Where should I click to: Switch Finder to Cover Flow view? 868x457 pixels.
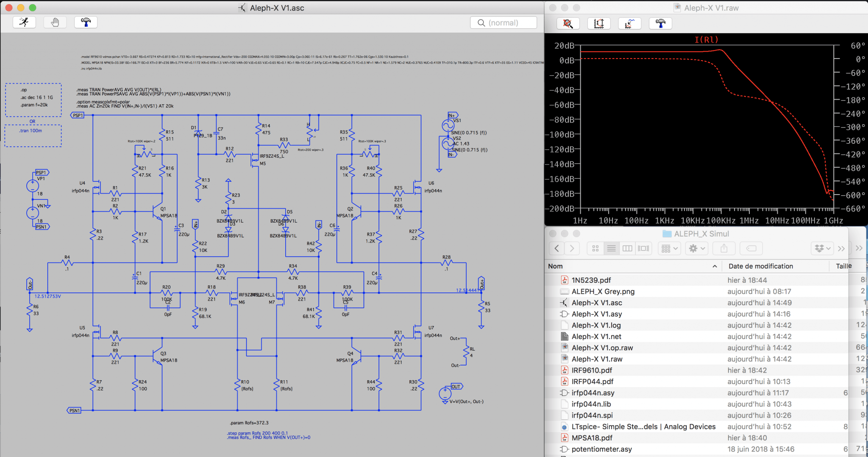point(643,248)
